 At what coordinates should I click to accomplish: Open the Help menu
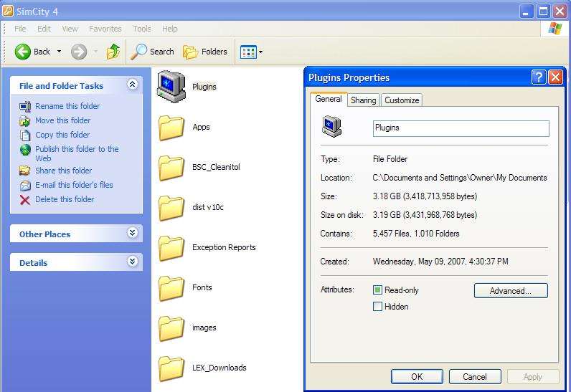[170, 29]
